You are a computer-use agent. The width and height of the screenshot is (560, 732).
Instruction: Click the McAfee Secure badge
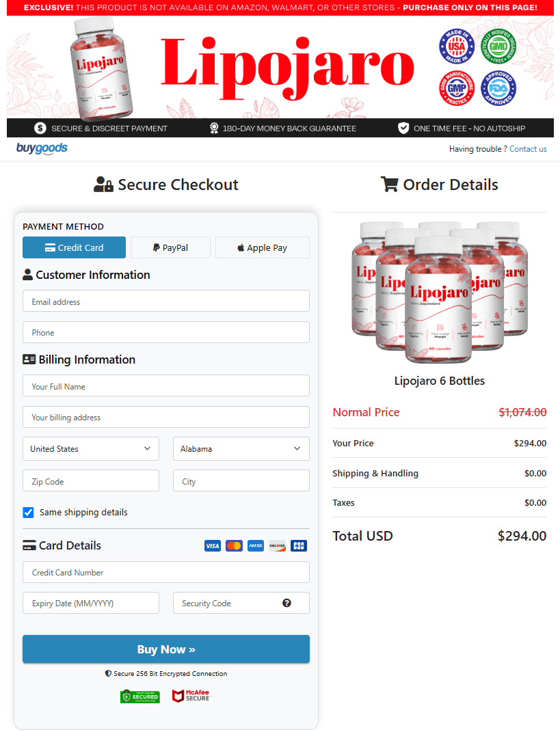pyautogui.click(x=191, y=696)
